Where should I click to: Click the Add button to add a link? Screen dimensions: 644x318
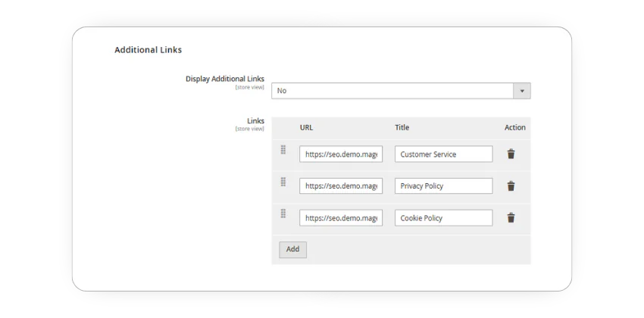[293, 249]
